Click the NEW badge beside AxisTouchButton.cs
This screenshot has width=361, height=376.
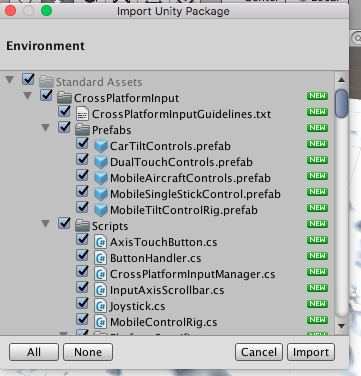[x=317, y=240]
